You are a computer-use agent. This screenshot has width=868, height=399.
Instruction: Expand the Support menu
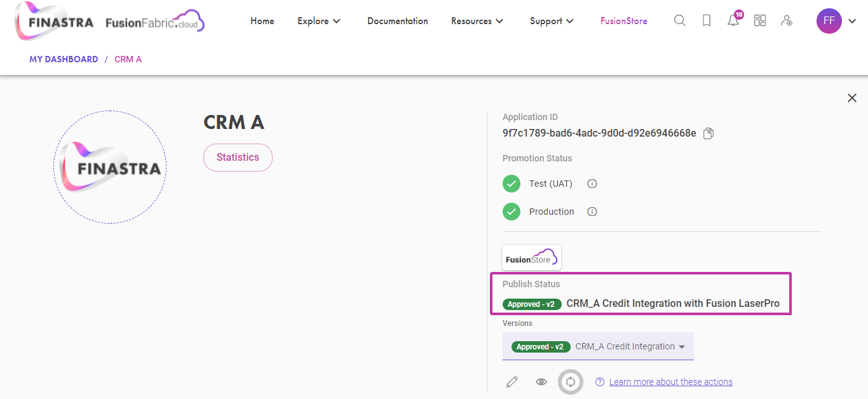pos(552,21)
